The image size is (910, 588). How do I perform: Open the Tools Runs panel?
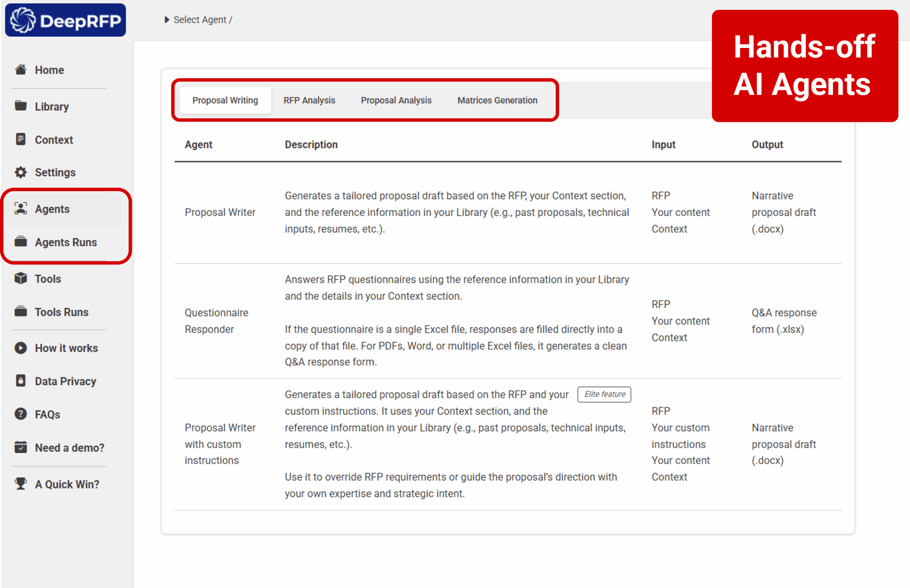(x=61, y=312)
